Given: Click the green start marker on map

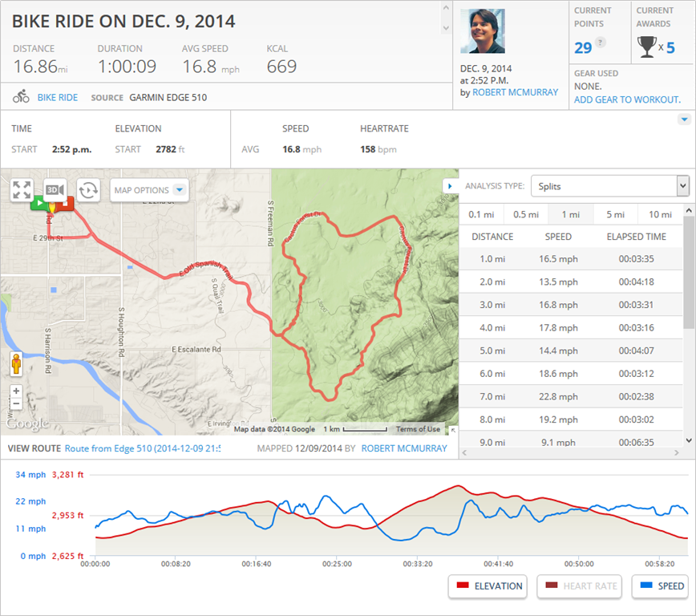Looking at the screenshot, I should (x=38, y=204).
